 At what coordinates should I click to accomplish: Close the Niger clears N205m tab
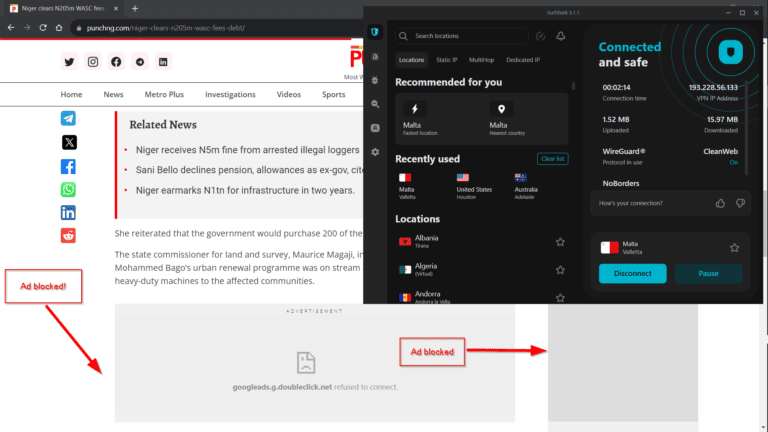click(116, 8)
